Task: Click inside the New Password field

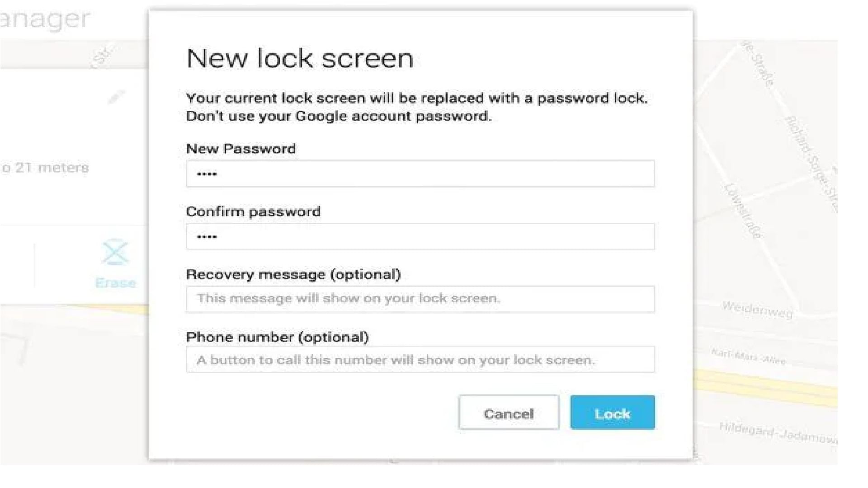Action: [x=420, y=173]
